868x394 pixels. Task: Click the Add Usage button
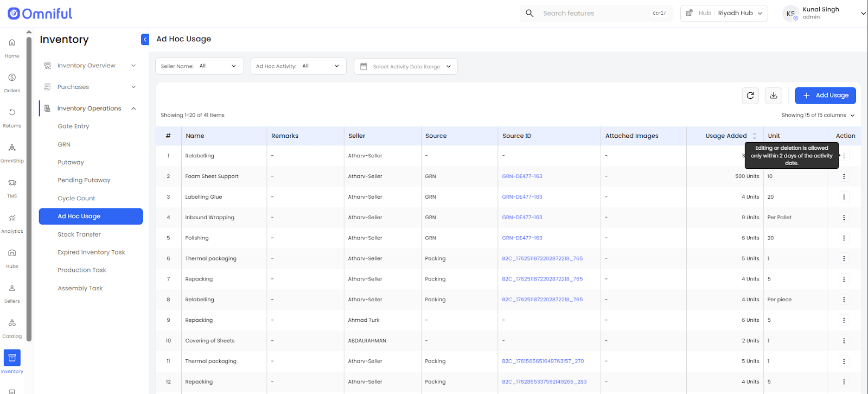point(825,96)
